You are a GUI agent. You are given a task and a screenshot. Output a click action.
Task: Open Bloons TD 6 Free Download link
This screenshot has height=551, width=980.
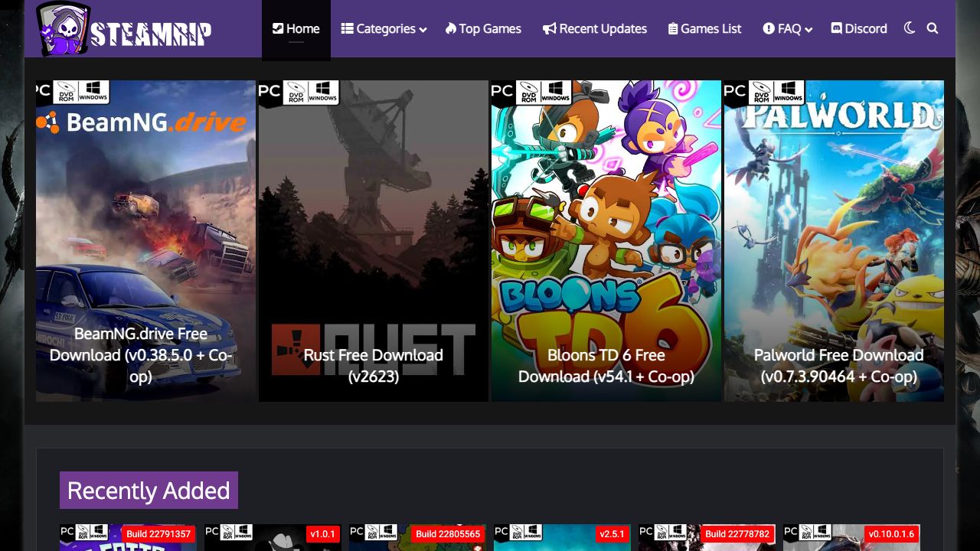click(606, 366)
